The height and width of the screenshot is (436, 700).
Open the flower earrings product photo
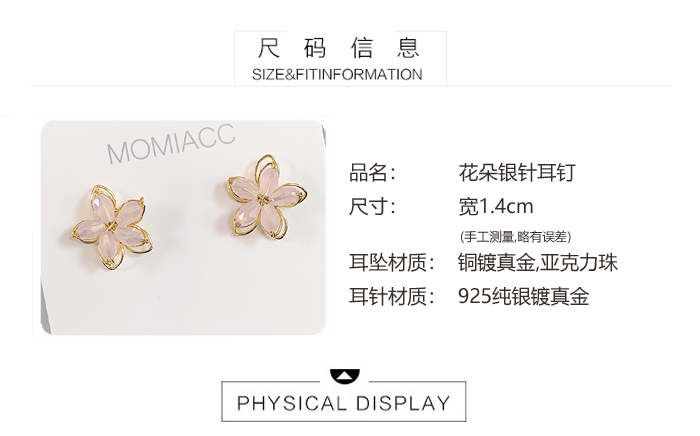coord(183,228)
